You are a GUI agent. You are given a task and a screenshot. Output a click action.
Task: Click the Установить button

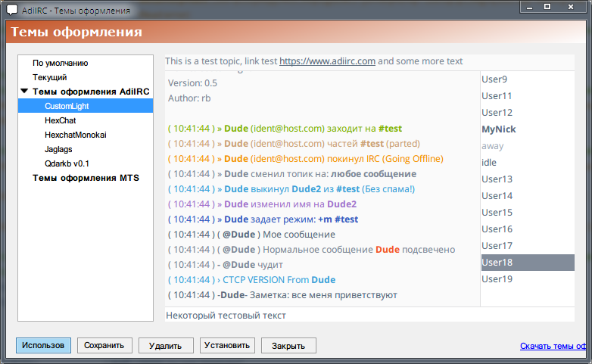coord(227,346)
